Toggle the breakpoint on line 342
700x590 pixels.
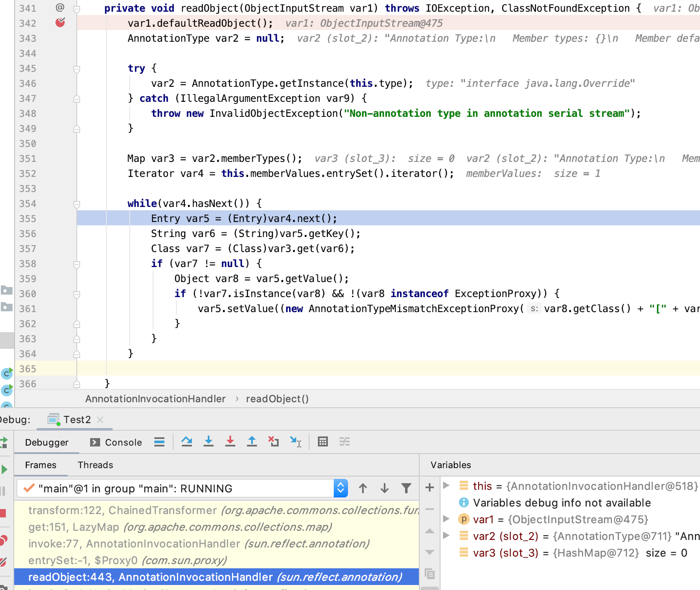coord(60,23)
